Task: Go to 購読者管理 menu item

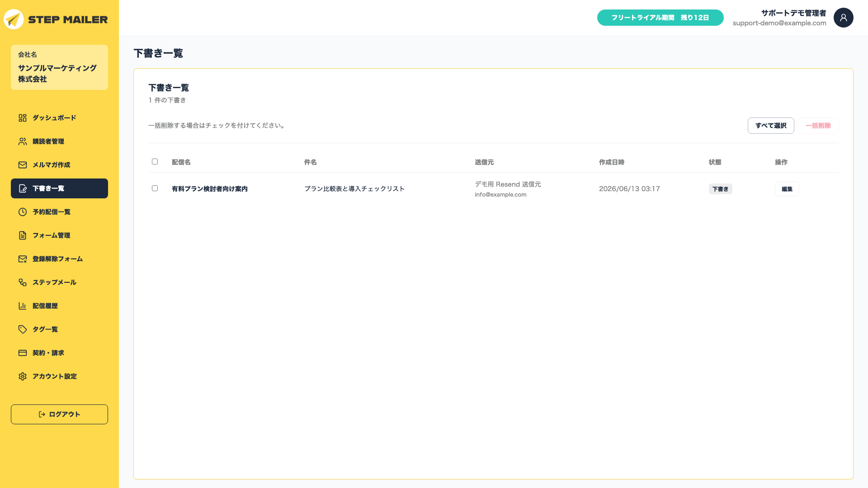Action: pos(59,141)
